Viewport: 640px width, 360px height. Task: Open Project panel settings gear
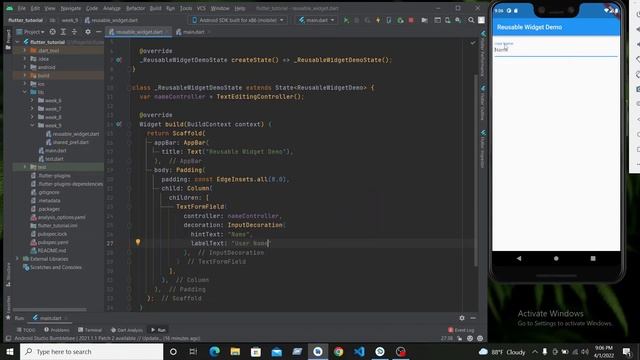click(x=88, y=31)
